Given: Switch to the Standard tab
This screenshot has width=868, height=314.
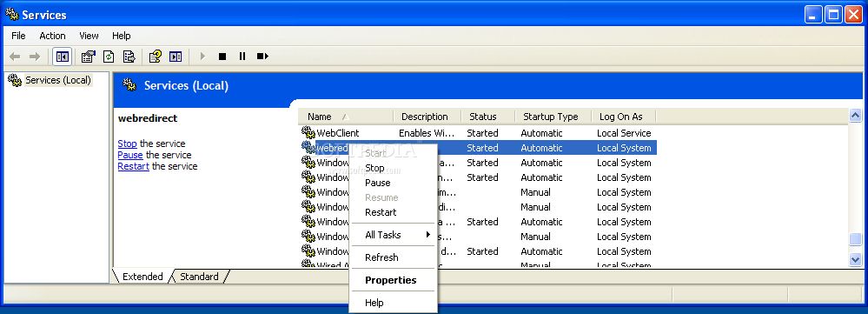Looking at the screenshot, I should (199, 277).
